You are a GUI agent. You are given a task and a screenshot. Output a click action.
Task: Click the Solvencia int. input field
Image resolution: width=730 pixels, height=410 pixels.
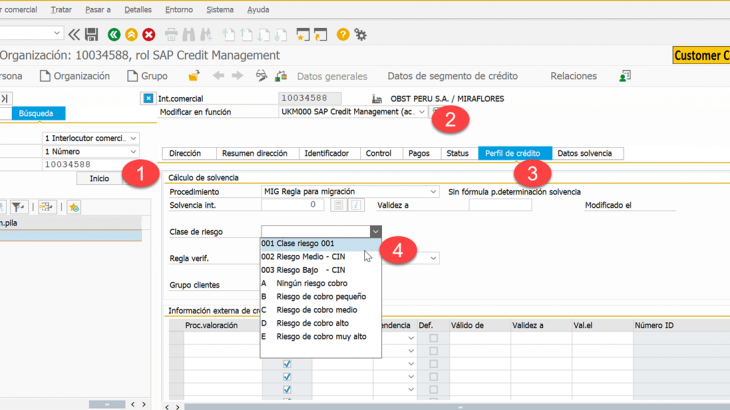292,205
